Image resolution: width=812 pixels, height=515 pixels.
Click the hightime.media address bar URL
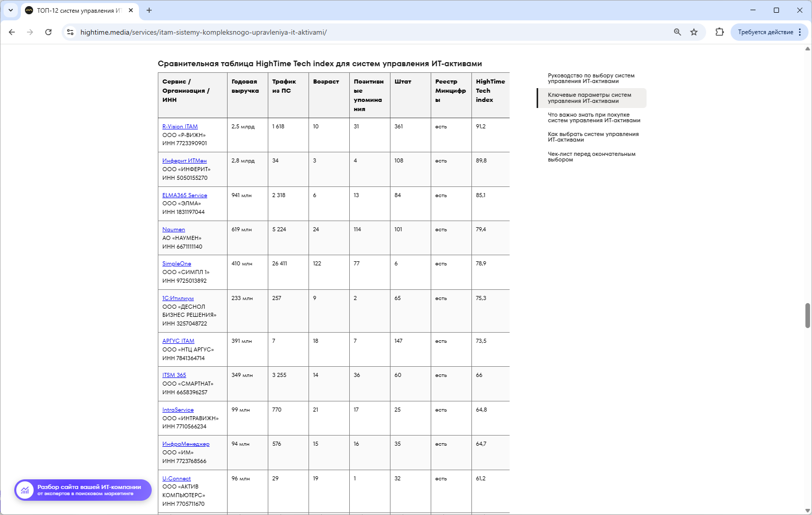click(204, 32)
